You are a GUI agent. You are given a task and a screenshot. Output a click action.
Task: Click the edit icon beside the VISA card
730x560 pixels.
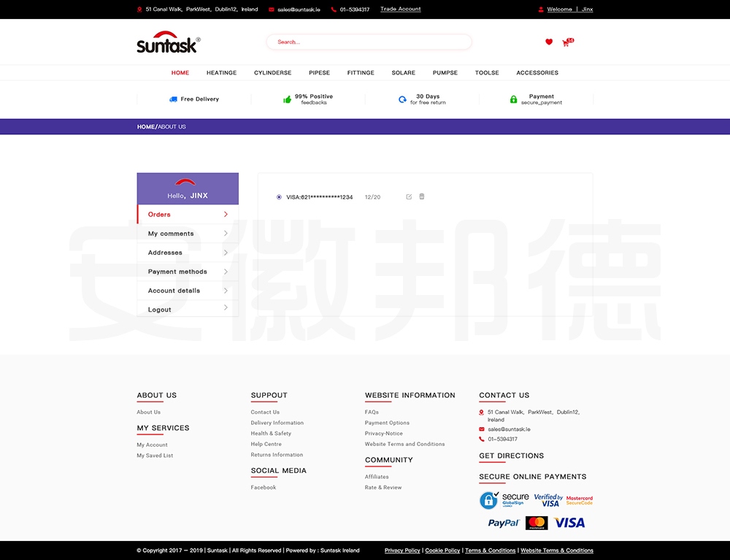coord(409,197)
